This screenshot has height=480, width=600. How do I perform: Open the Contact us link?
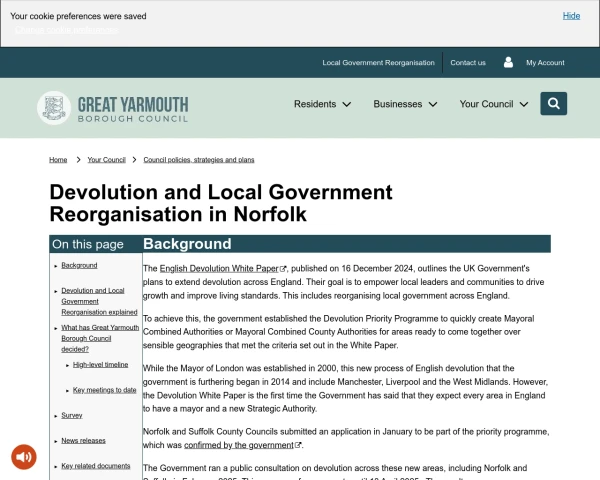[468, 63]
